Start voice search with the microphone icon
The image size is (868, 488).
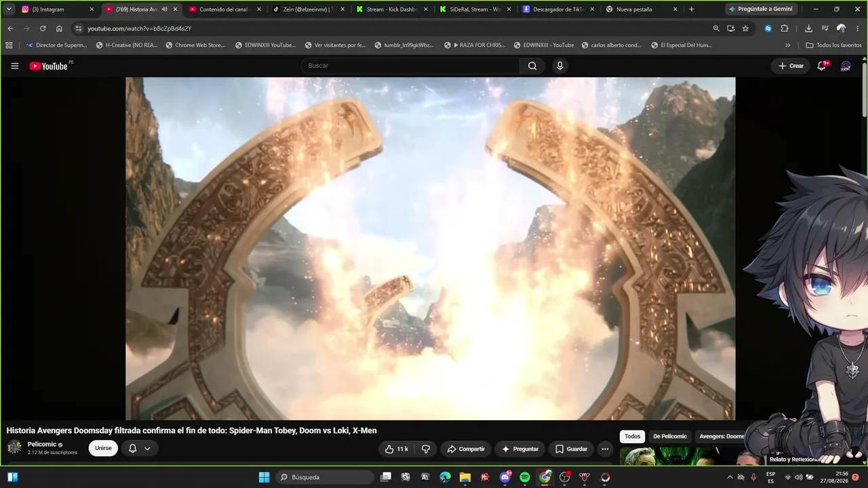(x=560, y=66)
